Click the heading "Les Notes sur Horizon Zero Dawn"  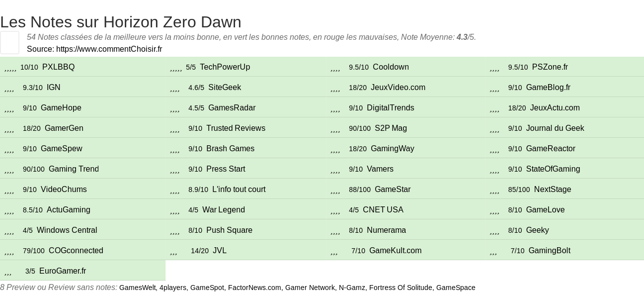(x=121, y=22)
